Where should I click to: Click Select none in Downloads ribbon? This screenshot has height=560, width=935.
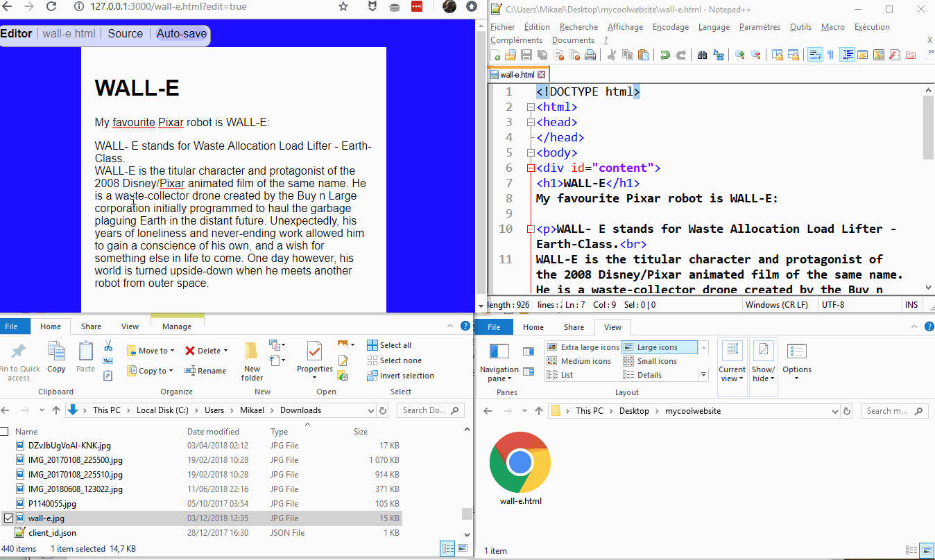(x=394, y=360)
